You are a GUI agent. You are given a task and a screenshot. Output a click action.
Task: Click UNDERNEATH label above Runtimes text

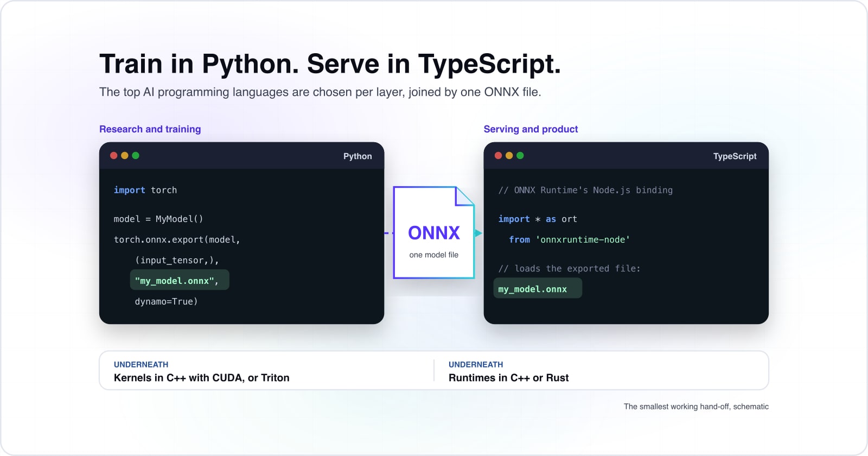click(x=476, y=364)
